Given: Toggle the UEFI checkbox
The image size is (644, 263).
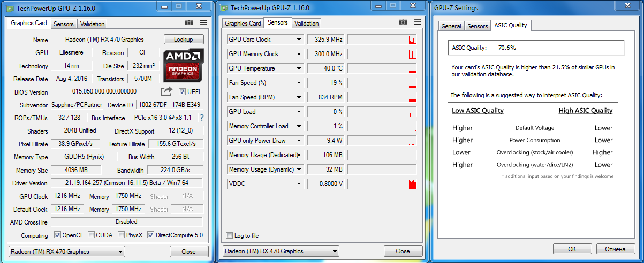Looking at the screenshot, I should click(x=182, y=91).
